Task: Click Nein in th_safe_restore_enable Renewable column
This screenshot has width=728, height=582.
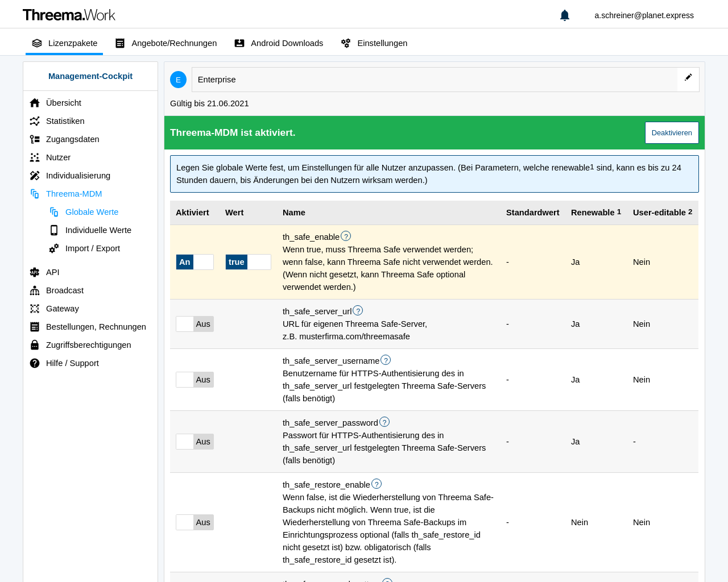Action: (580, 522)
